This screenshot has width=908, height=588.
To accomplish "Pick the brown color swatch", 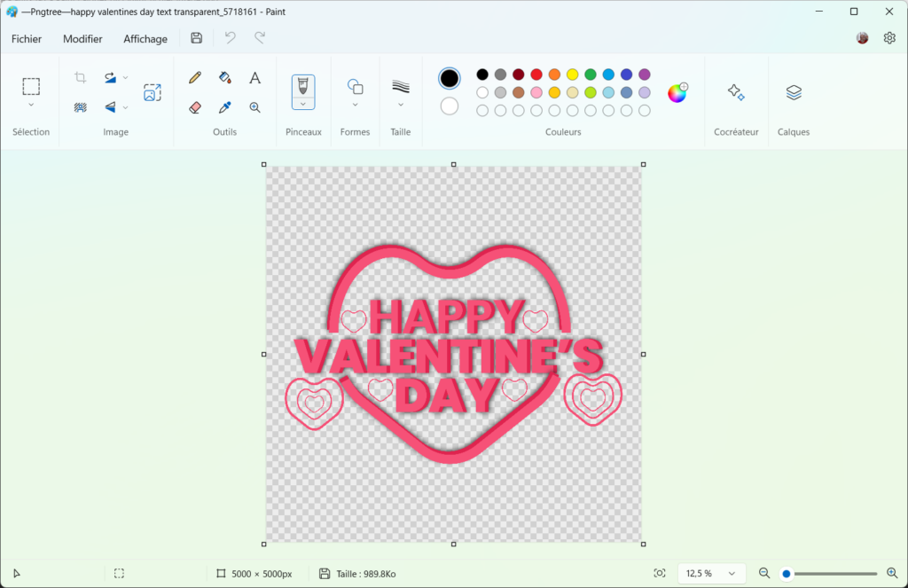I will [519, 93].
